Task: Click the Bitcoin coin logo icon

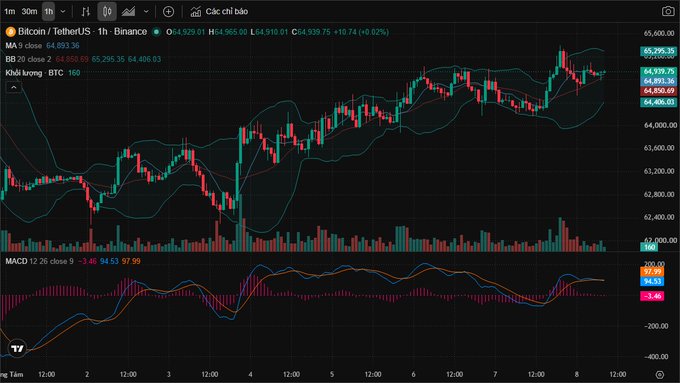Action: (x=10, y=32)
